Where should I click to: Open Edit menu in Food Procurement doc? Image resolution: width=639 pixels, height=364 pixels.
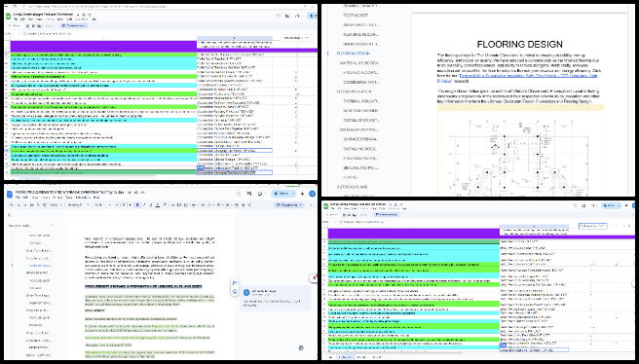point(25,198)
